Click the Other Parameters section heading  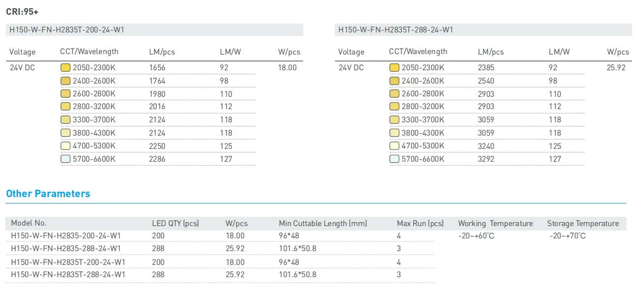click(48, 194)
